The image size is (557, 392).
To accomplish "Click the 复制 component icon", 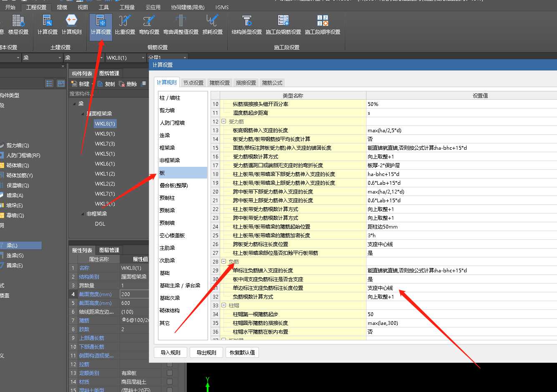I will (100, 84).
